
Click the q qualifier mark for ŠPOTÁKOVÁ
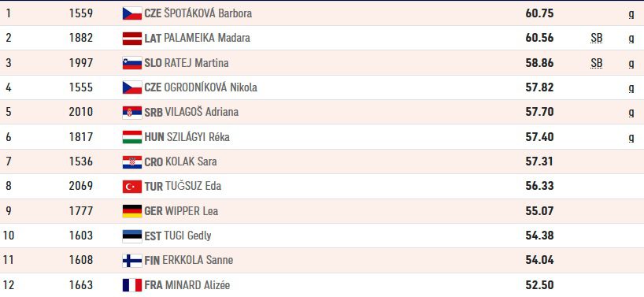(631, 14)
